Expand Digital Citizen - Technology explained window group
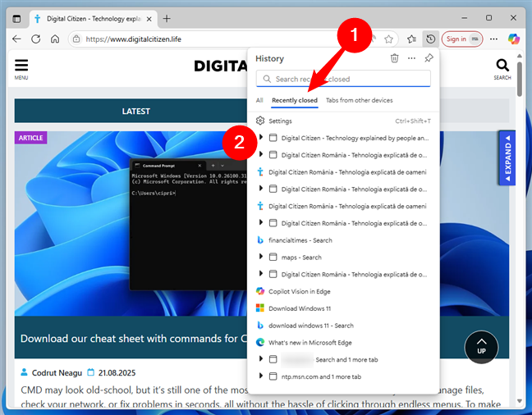Viewport: 532px width, 415px height. [260, 137]
